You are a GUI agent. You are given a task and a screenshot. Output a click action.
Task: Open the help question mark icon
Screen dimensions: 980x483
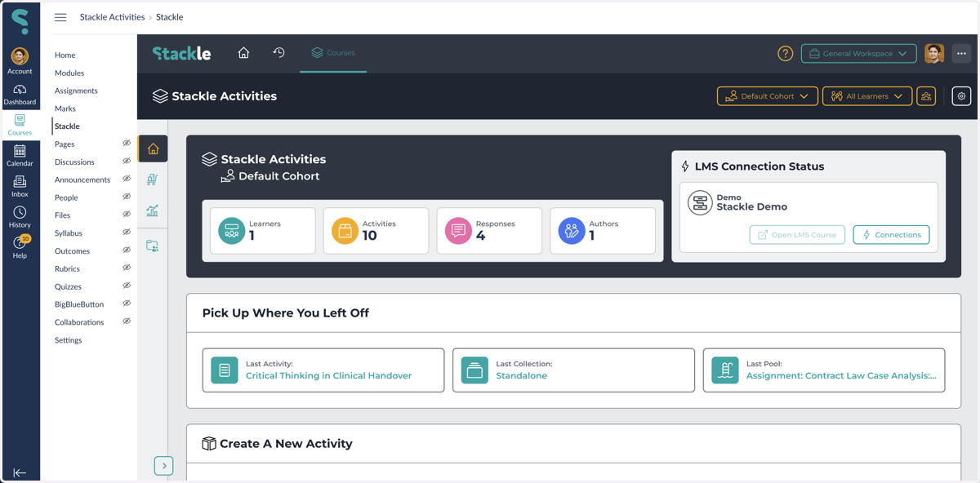click(785, 54)
